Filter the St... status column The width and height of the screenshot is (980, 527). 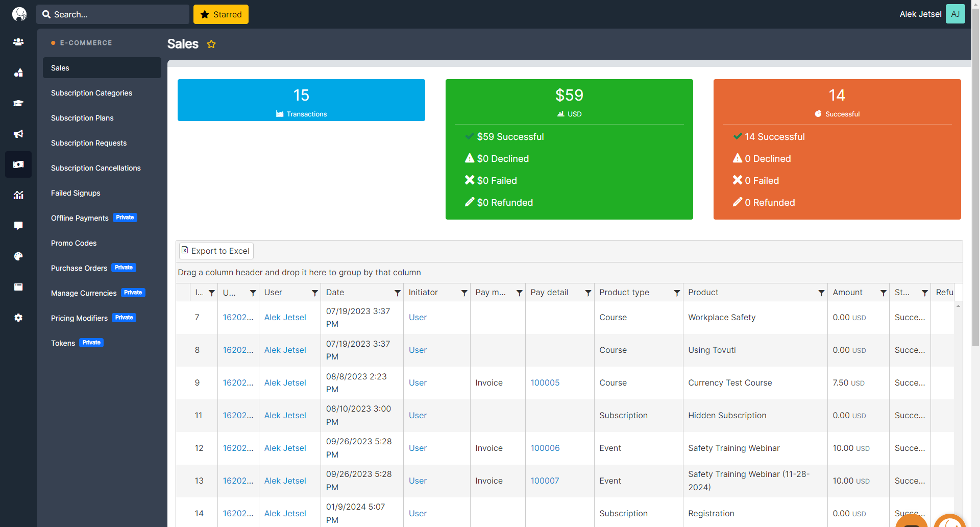coord(925,293)
